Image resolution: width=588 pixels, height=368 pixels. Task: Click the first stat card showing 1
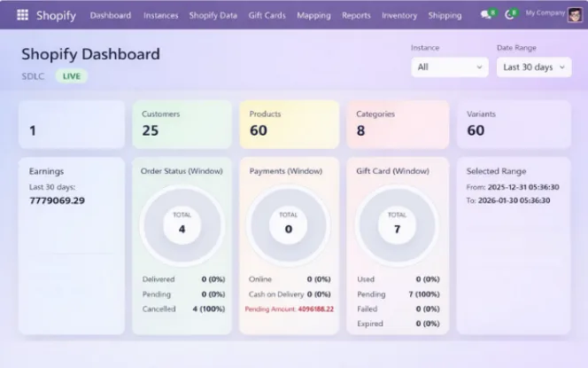click(72, 124)
